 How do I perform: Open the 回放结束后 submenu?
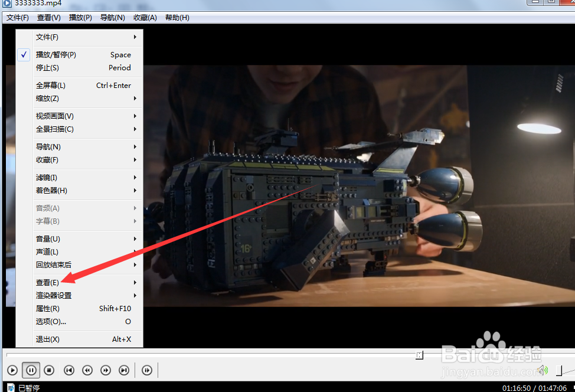[x=79, y=264]
